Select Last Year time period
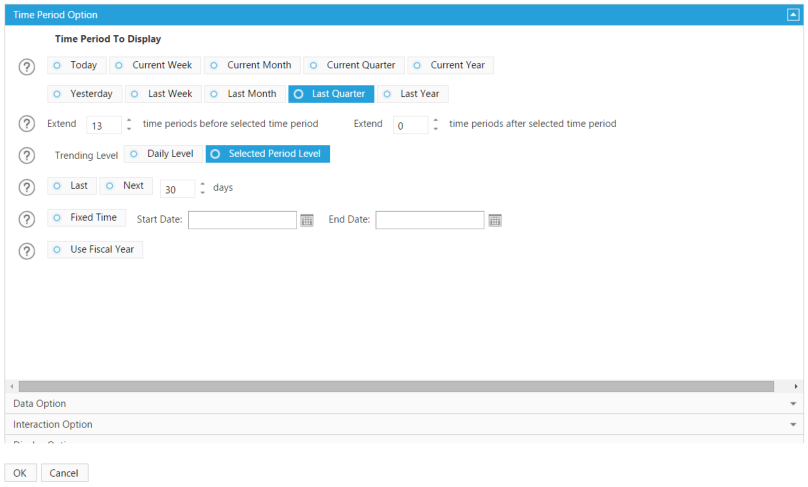The image size is (808, 487). (x=413, y=94)
